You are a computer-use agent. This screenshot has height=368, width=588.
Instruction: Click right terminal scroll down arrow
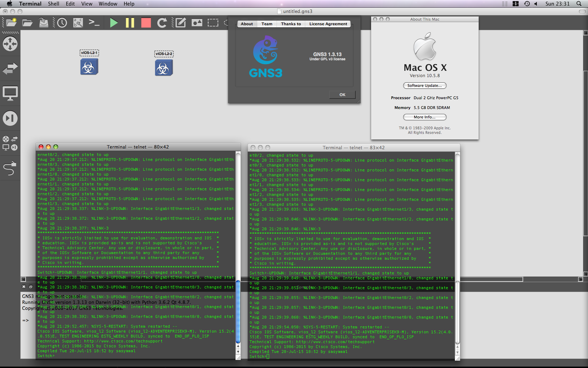coord(457,353)
